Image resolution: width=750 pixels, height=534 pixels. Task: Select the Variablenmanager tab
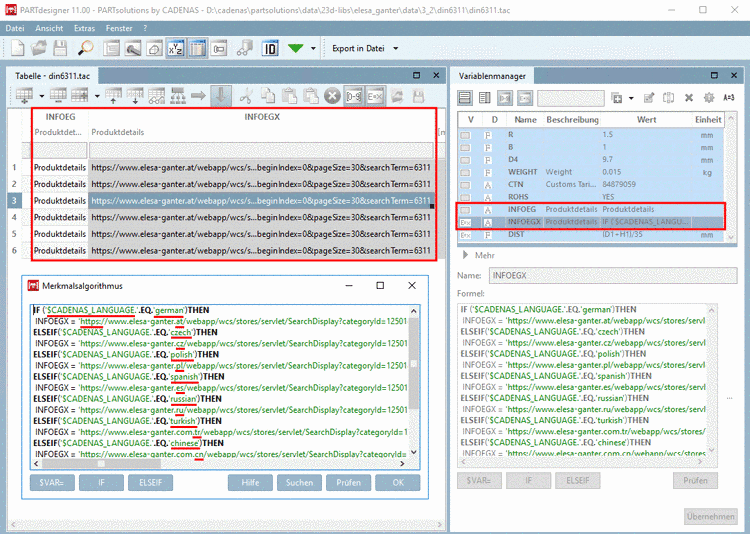[x=492, y=76]
